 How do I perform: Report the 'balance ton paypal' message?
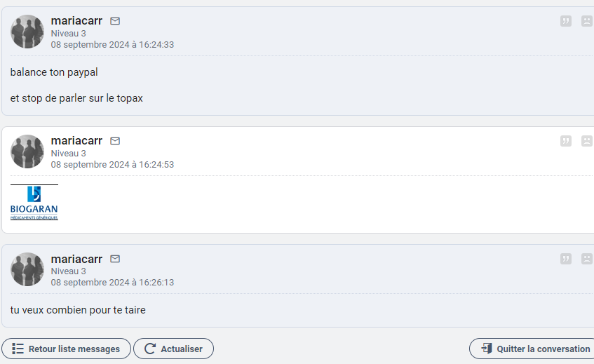(587, 21)
